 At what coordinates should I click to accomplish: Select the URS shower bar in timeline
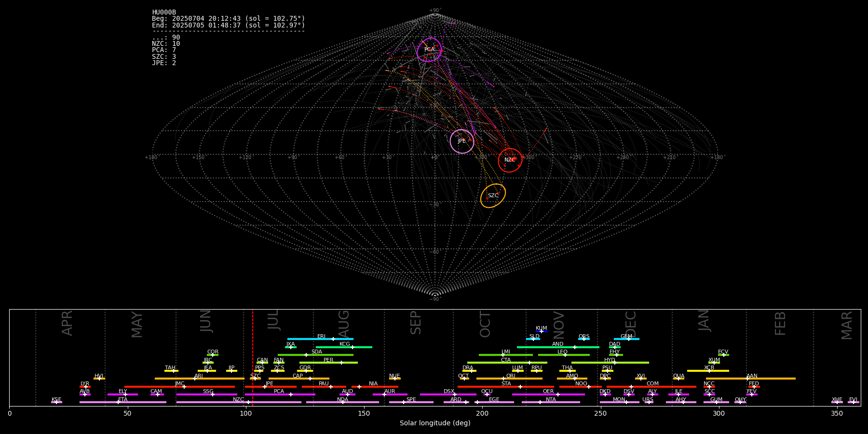pyautogui.click(x=649, y=402)
